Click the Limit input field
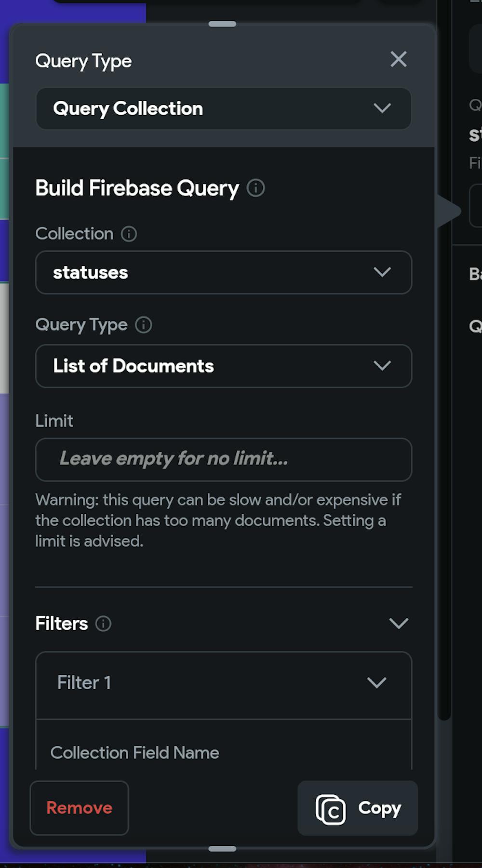Screen dimensions: 482x868 [x=224, y=459]
